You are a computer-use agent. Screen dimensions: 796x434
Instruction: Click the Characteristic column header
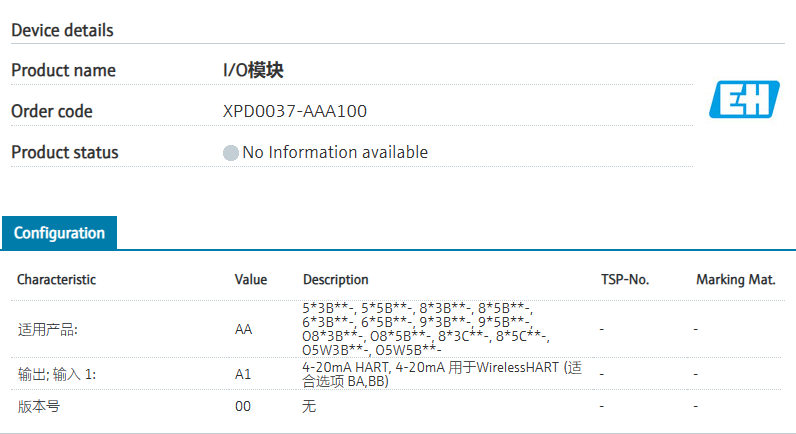coord(57,280)
